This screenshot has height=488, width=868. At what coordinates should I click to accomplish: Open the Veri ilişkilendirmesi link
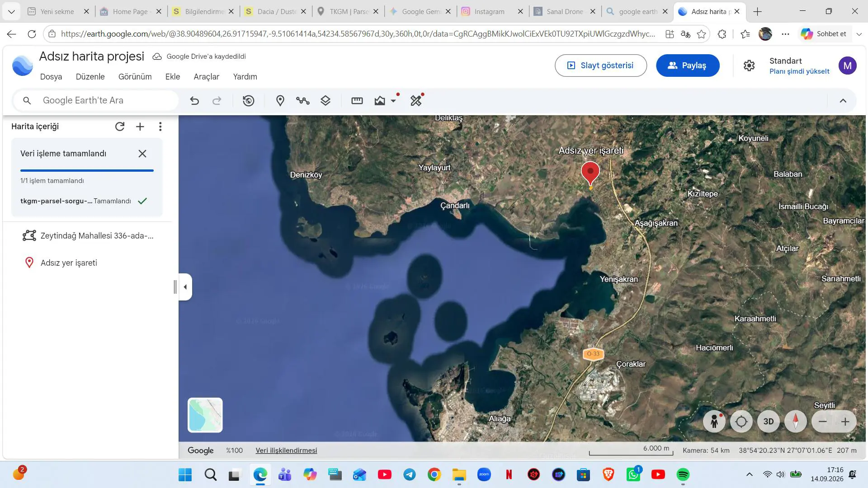286,450
